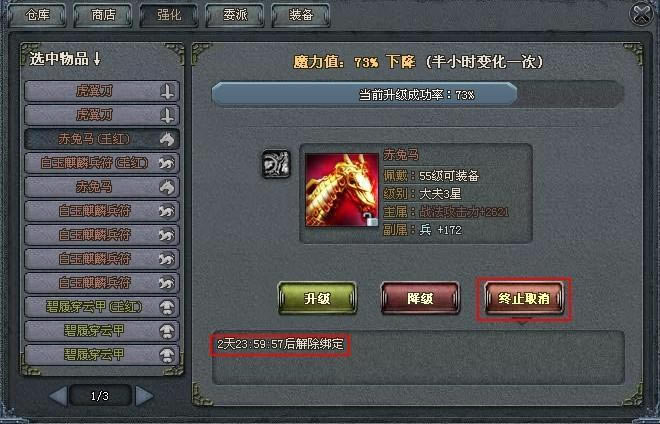This screenshot has width=660, height=424.
Task: Click the small rune icon beside item portrait
Action: [276, 164]
